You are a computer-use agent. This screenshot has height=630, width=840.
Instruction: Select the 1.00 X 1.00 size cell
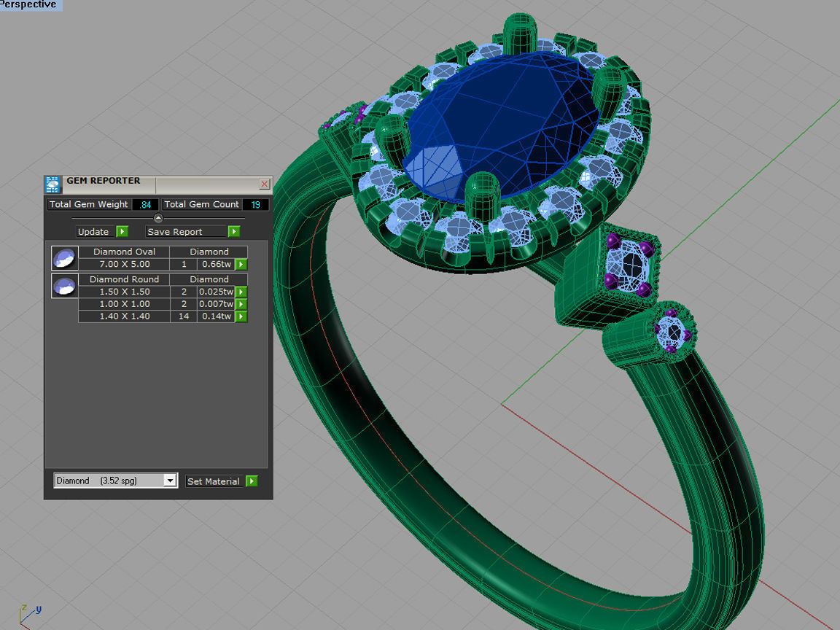coord(124,304)
